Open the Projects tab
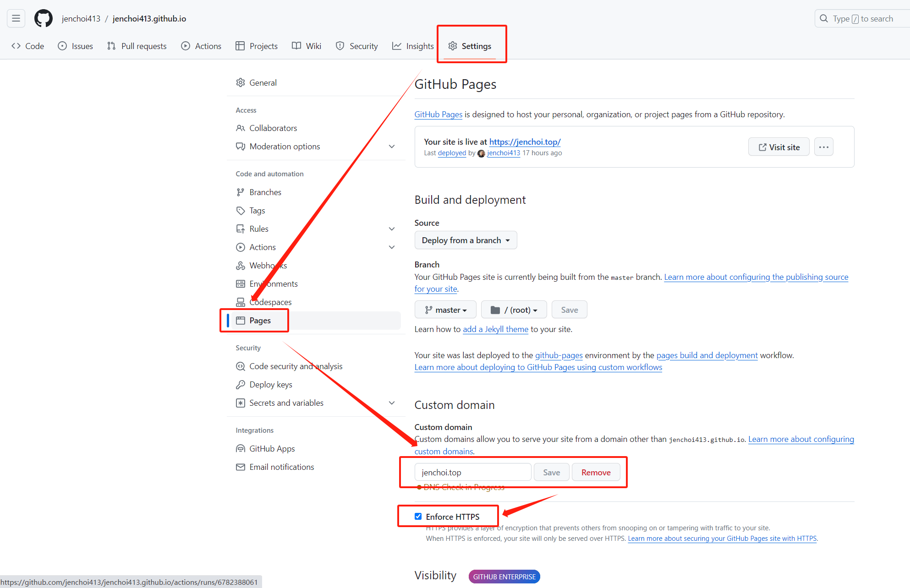 257,46
